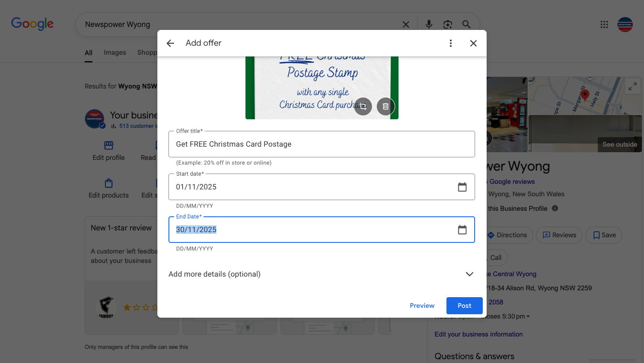The image size is (644, 363).
Task: Open the Reviews button in business panel
Action: click(559, 235)
